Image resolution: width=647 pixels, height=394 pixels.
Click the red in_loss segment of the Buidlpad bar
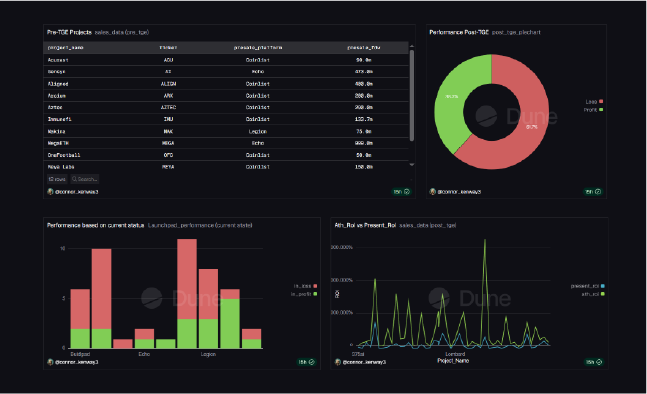80,309
